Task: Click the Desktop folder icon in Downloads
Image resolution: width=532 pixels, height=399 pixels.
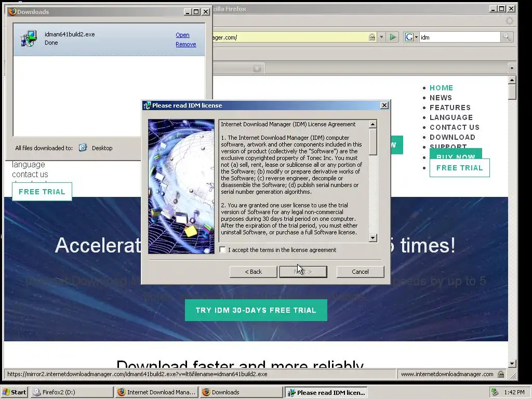Action: pyautogui.click(x=83, y=148)
